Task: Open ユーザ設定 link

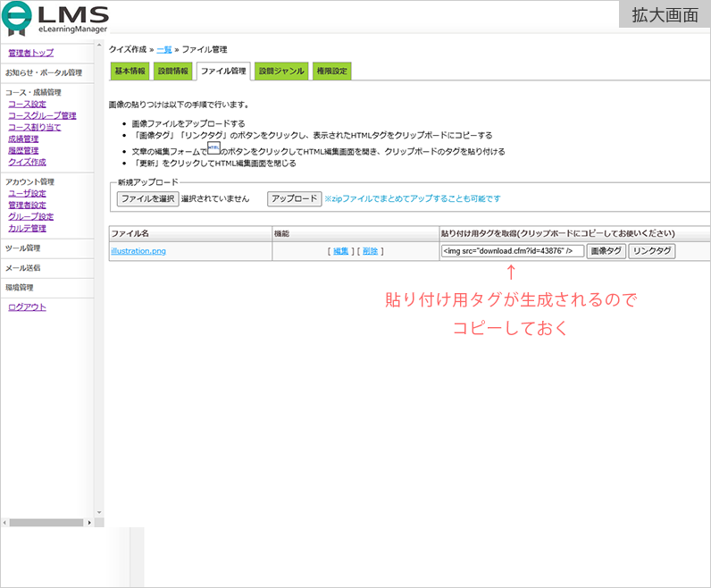Action: click(x=27, y=193)
